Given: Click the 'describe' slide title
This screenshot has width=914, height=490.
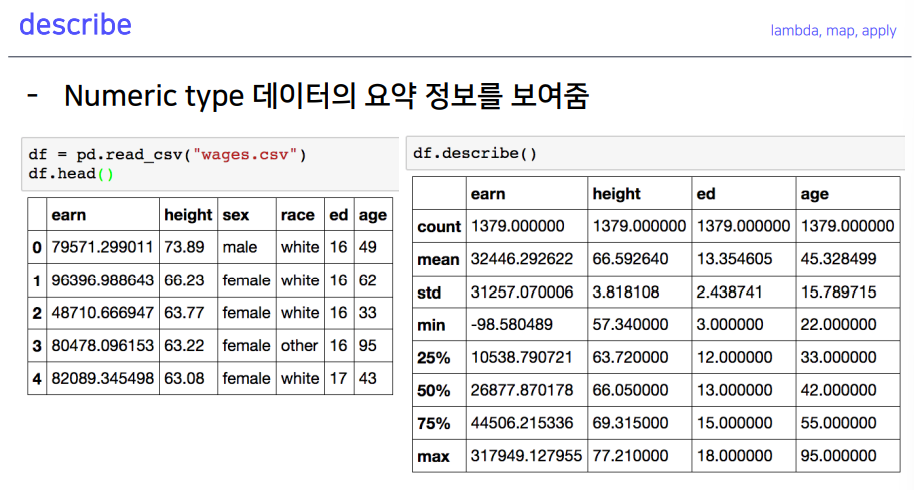Looking at the screenshot, I should pyautogui.click(x=75, y=25).
